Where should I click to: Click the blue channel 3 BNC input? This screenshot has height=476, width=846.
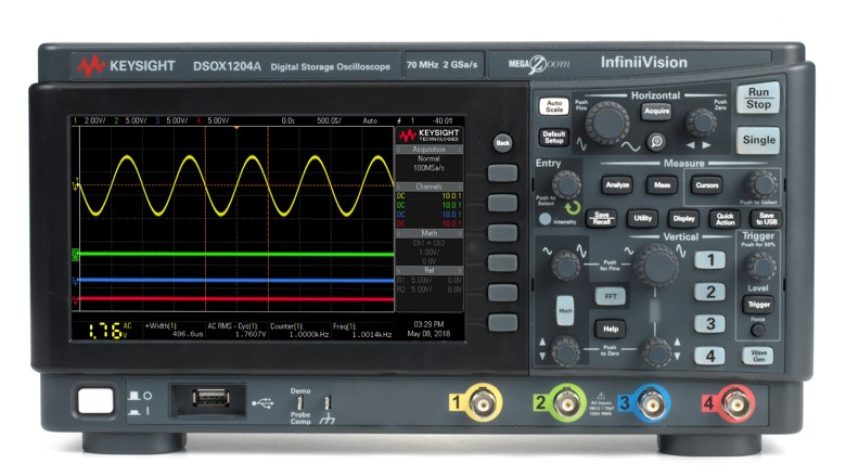(x=652, y=403)
